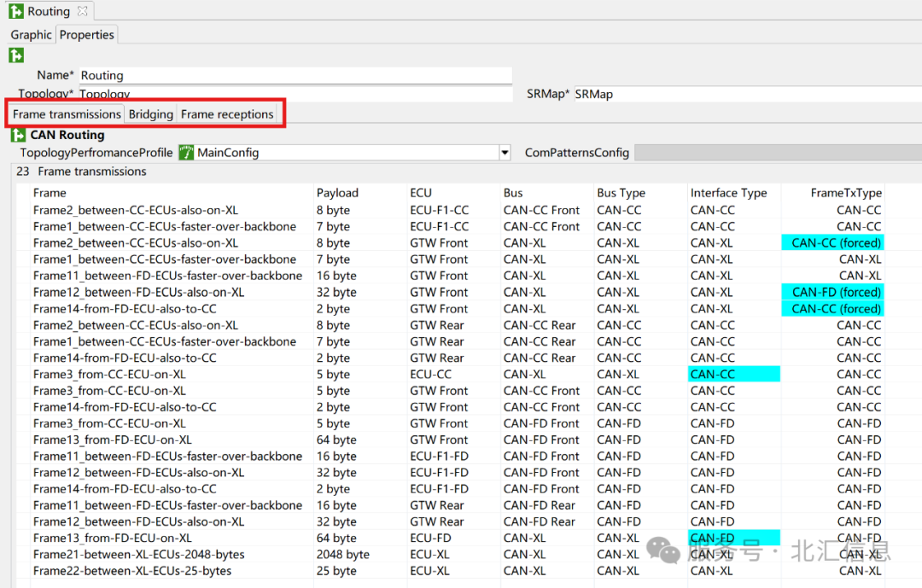Select first Frame2 row of ECU-F1-CC
The height and width of the screenshot is (588, 922).
[451, 210]
